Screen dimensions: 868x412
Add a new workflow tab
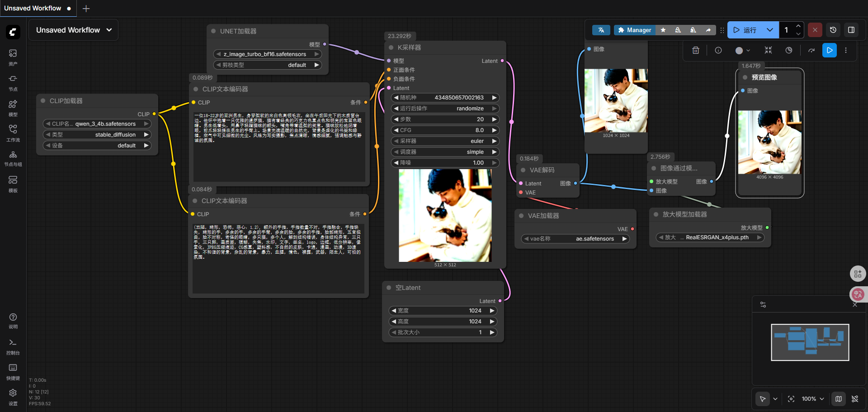coord(86,9)
